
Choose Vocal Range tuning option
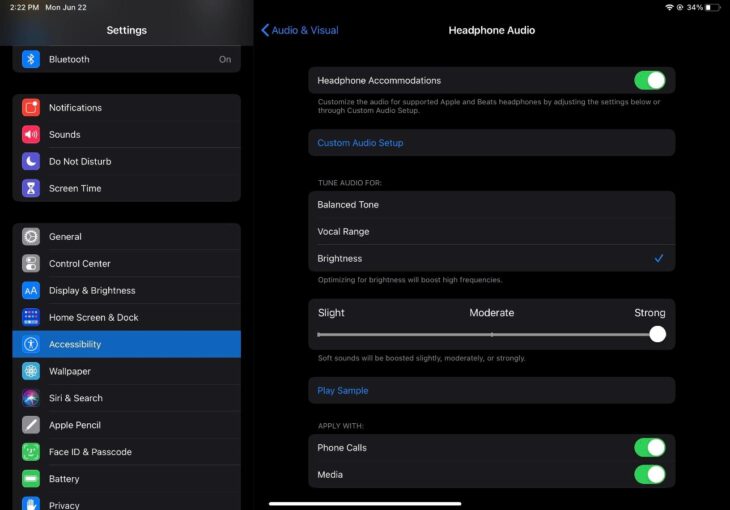tap(343, 232)
